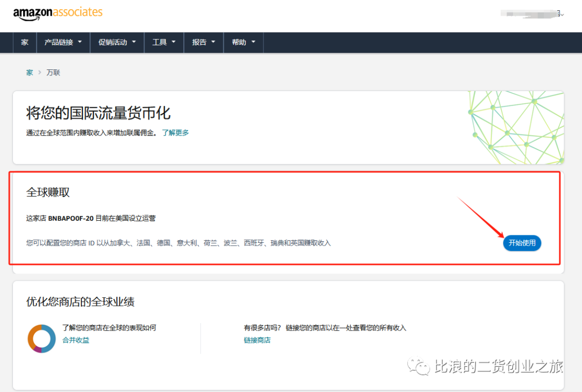Viewport: 582px width, 392px height.
Task: Select the 了解您的商店在全球的表现如何 text
Action: (109, 328)
